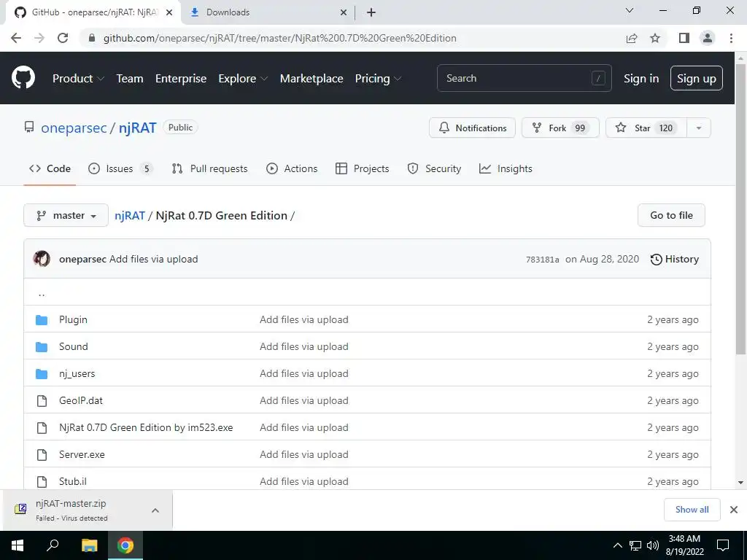Open the Windows notification center icon
The height and width of the screenshot is (560, 747).
coord(723,545)
